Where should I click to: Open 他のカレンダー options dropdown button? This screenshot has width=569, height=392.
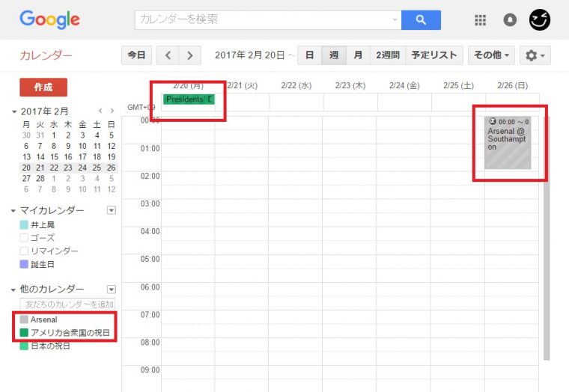(x=112, y=290)
